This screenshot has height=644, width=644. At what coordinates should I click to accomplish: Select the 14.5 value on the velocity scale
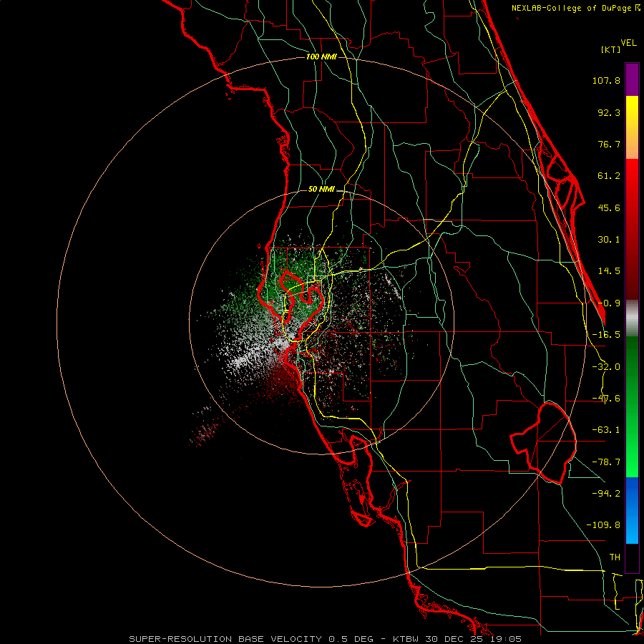pyautogui.click(x=609, y=271)
